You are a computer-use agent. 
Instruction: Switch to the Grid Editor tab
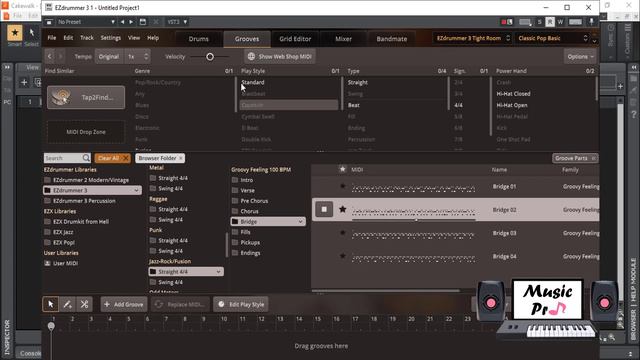tap(295, 39)
